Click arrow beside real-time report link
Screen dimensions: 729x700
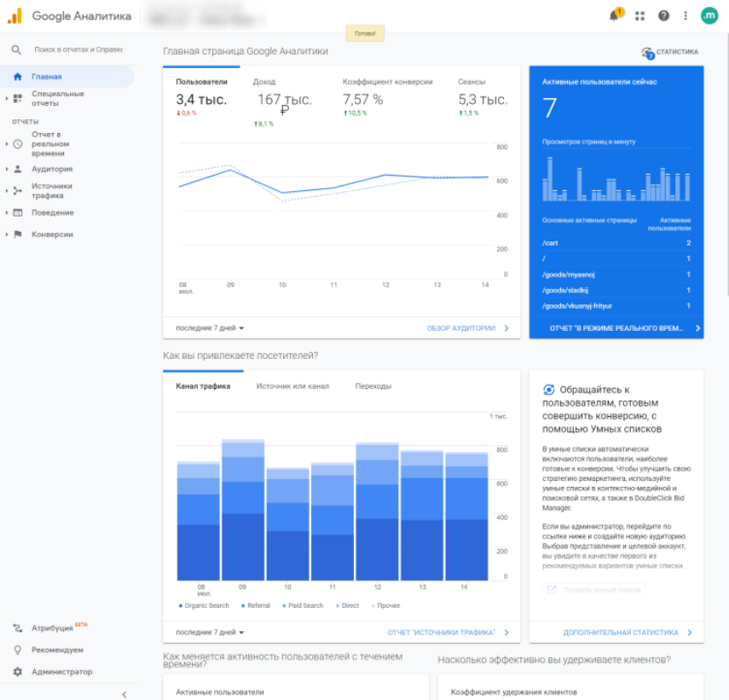point(697,328)
